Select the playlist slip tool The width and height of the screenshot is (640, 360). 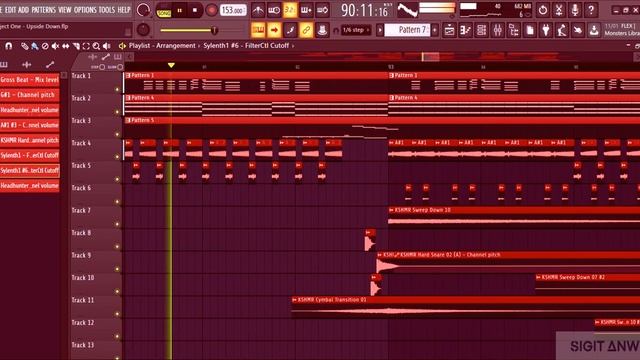[x=65, y=46]
